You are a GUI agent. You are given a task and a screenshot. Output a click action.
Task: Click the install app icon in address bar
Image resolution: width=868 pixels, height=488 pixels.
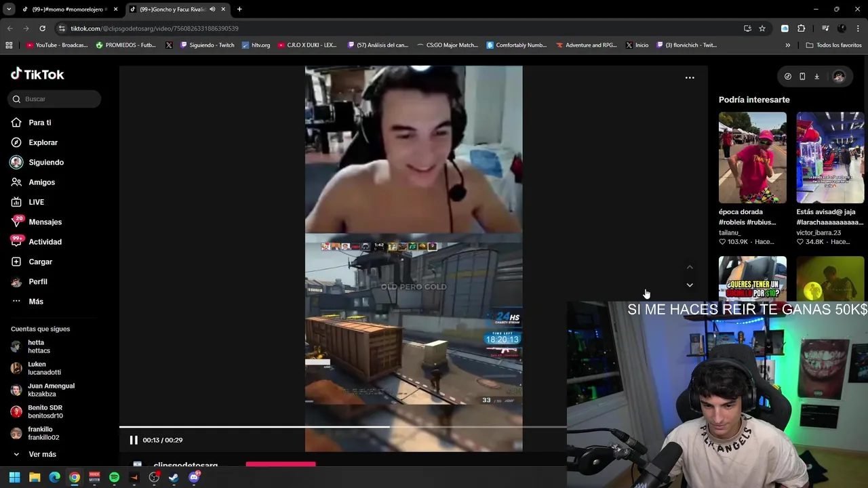747,28
